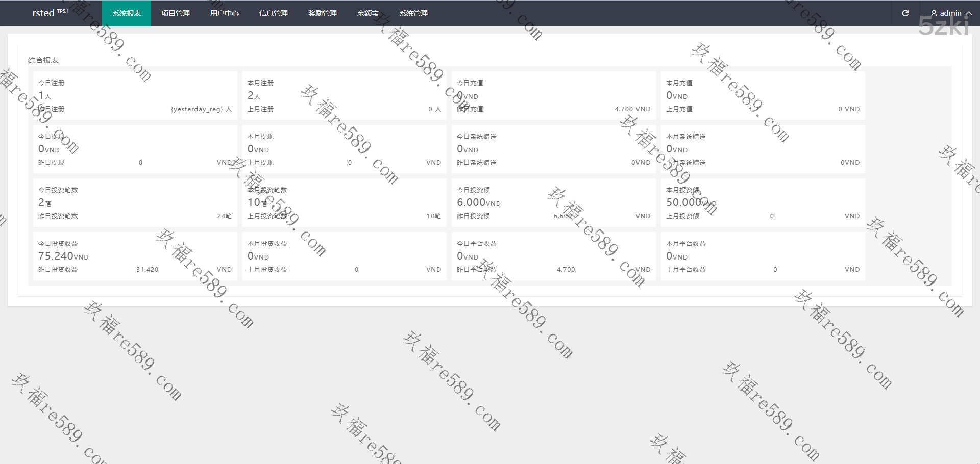Screen dimensions: 980x464
Task: Open the 系统管理 menu
Action: [413, 13]
